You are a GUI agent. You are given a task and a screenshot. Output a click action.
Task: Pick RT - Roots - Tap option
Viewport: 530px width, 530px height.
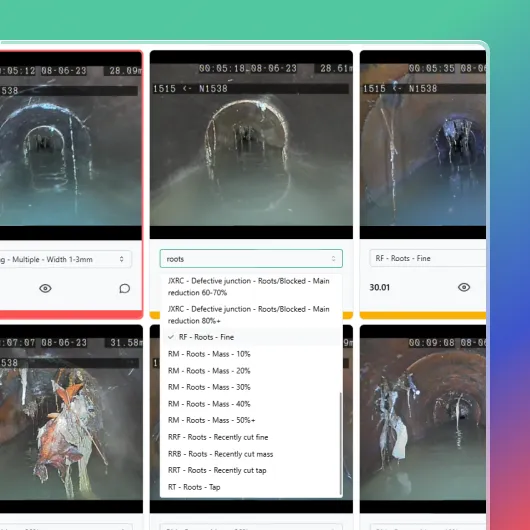251,487
